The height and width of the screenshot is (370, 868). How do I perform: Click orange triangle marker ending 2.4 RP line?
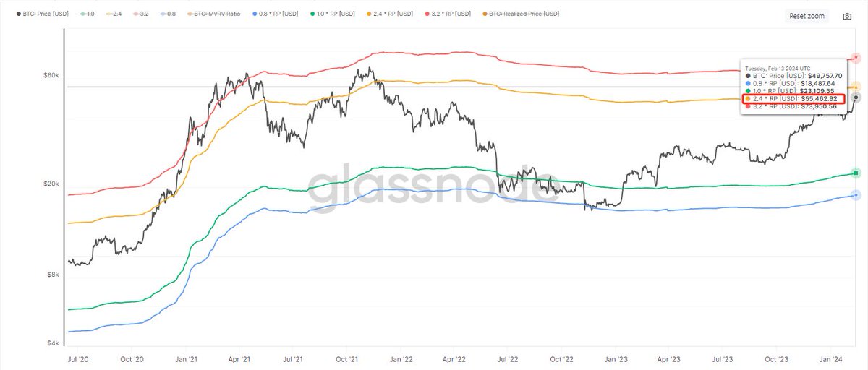(x=856, y=86)
